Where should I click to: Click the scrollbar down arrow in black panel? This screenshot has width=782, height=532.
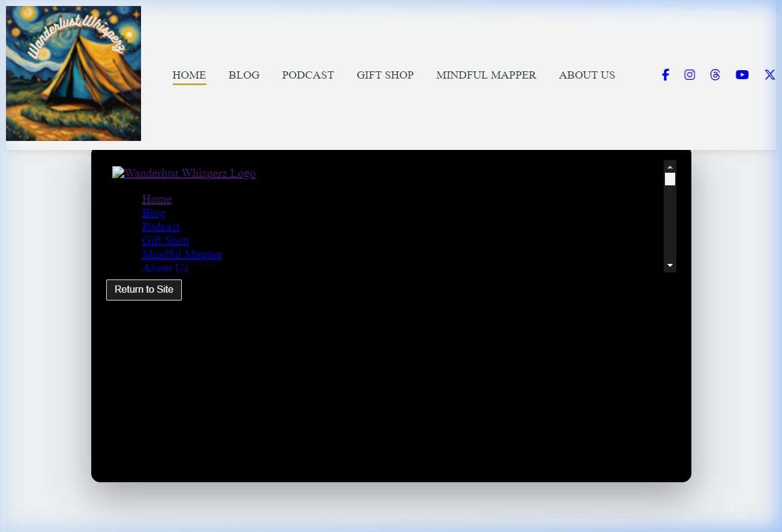[670, 266]
